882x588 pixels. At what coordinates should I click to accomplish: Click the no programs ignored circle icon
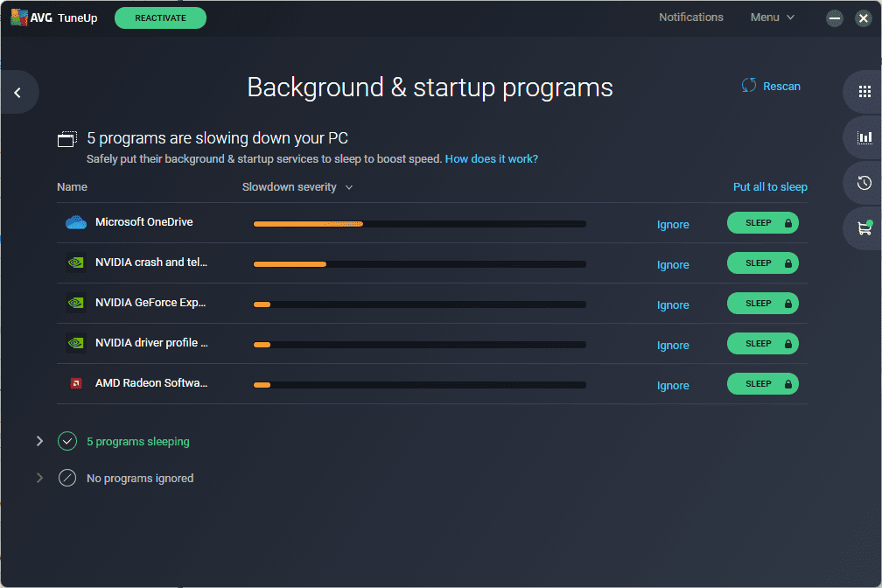tap(67, 479)
